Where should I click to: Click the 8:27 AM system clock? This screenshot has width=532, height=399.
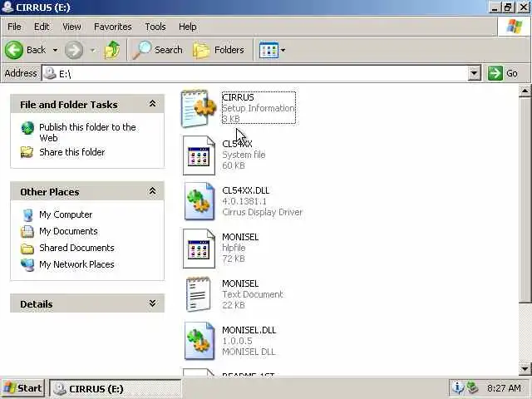tap(504, 388)
